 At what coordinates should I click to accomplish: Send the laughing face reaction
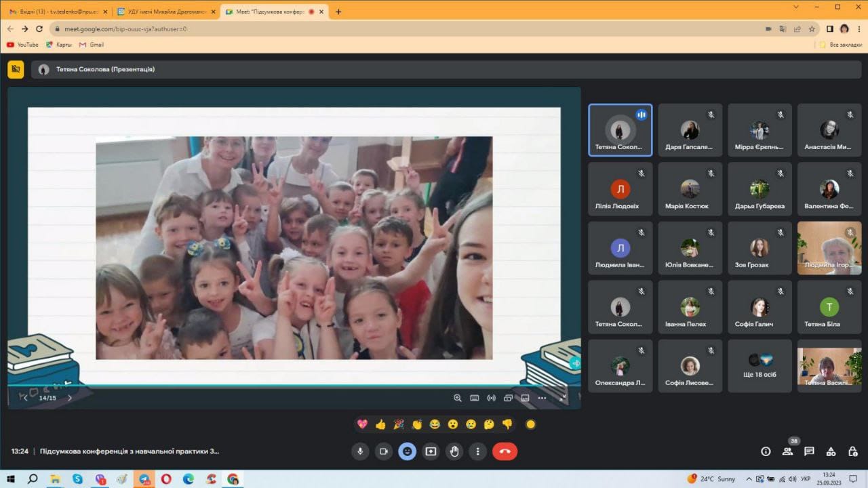[x=435, y=424]
